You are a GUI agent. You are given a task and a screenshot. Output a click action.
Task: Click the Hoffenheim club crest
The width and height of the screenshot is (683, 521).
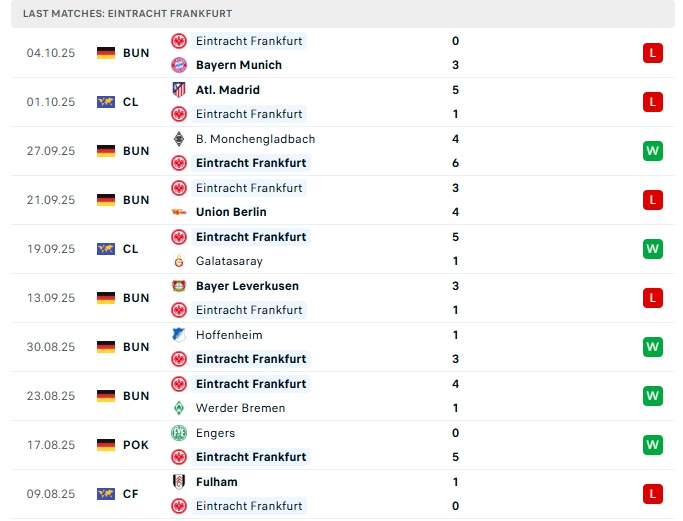point(179,335)
